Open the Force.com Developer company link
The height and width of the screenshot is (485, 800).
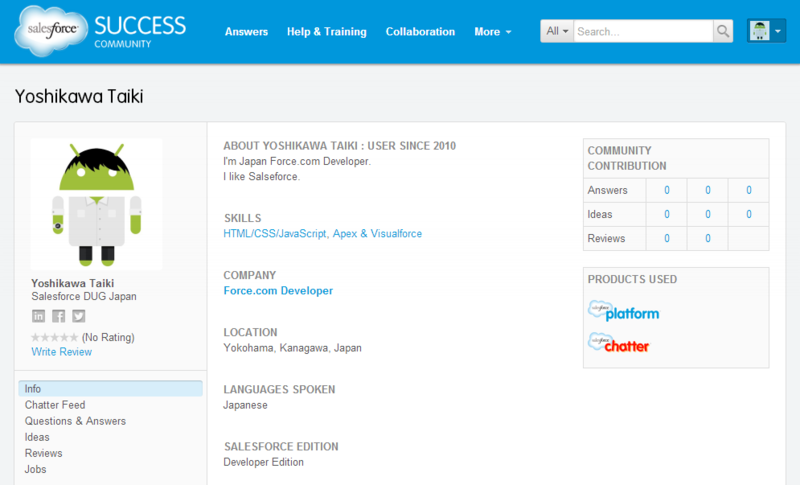(x=278, y=291)
